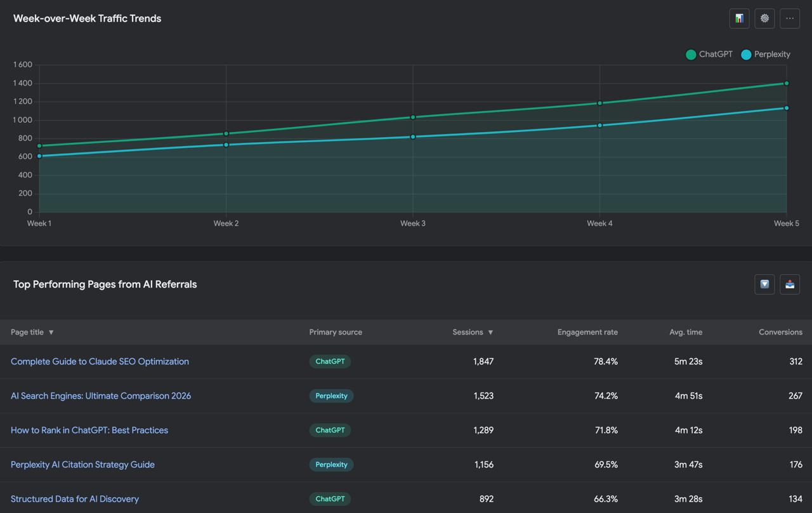Image resolution: width=812 pixels, height=513 pixels.
Task: Click the ChatGPT Week 2 data point
Action: pos(226,133)
